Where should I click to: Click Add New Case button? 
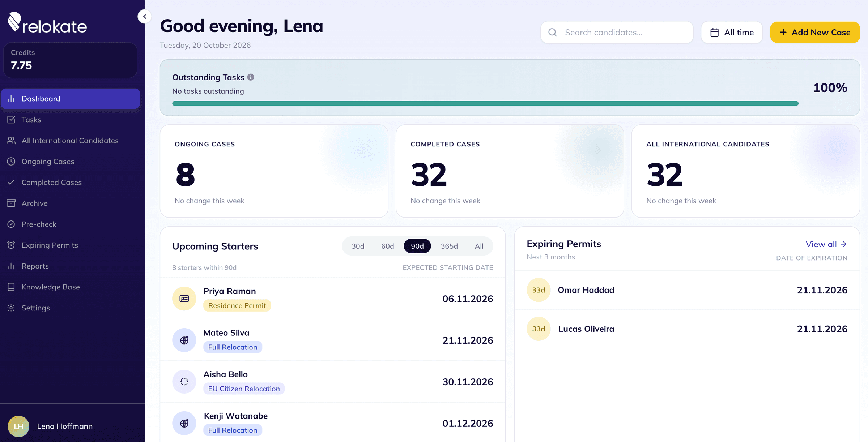point(815,33)
